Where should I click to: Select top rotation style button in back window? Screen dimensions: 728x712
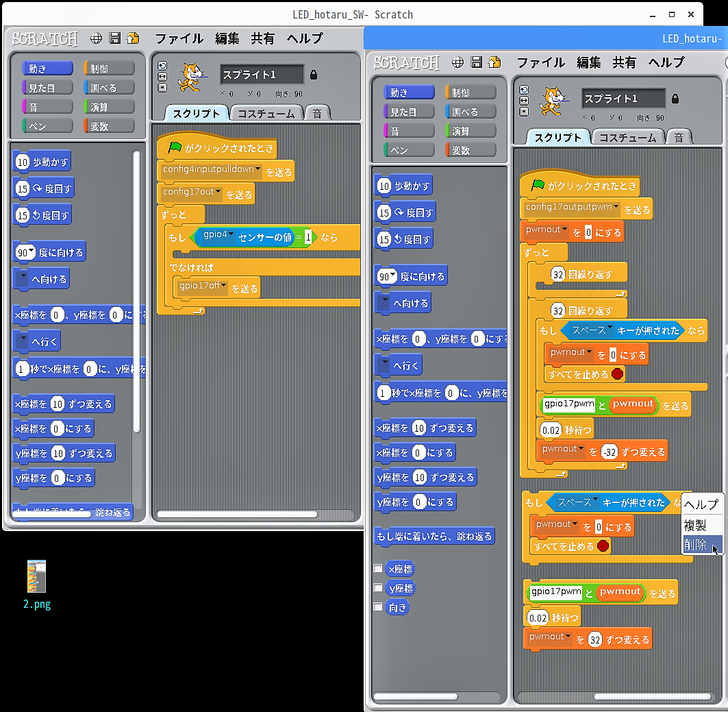[x=162, y=66]
